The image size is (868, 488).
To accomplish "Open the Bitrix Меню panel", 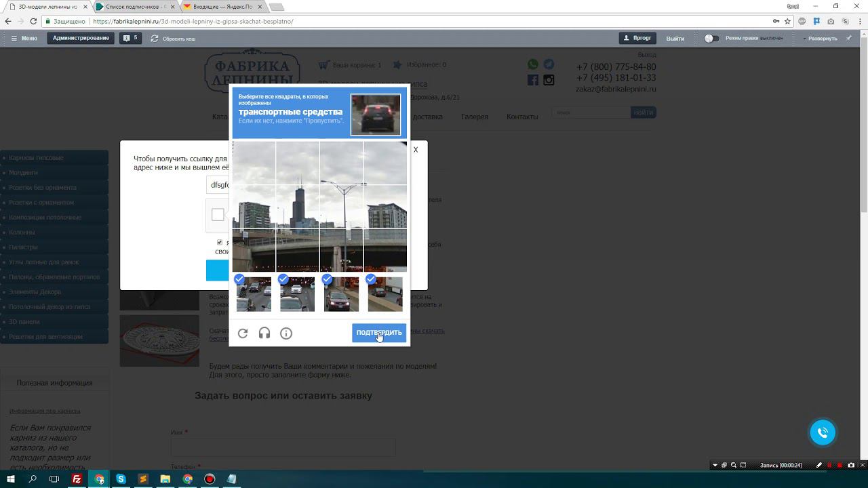I will pos(24,38).
